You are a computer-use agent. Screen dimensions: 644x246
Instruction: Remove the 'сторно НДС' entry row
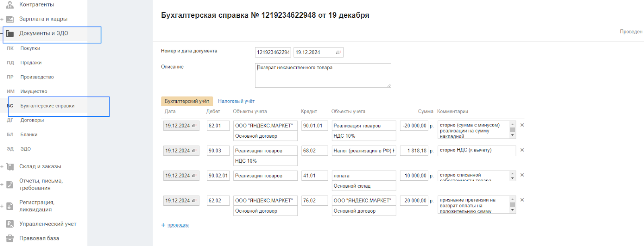(x=522, y=150)
